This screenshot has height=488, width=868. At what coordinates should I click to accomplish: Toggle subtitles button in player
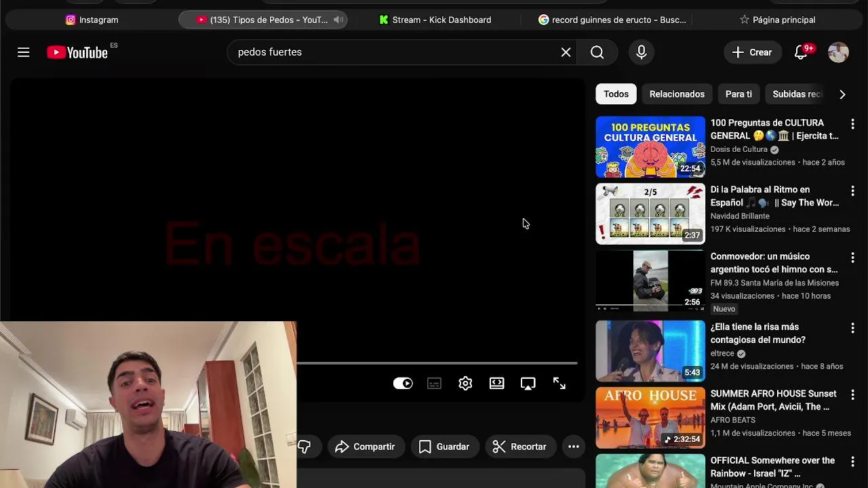coord(434,384)
